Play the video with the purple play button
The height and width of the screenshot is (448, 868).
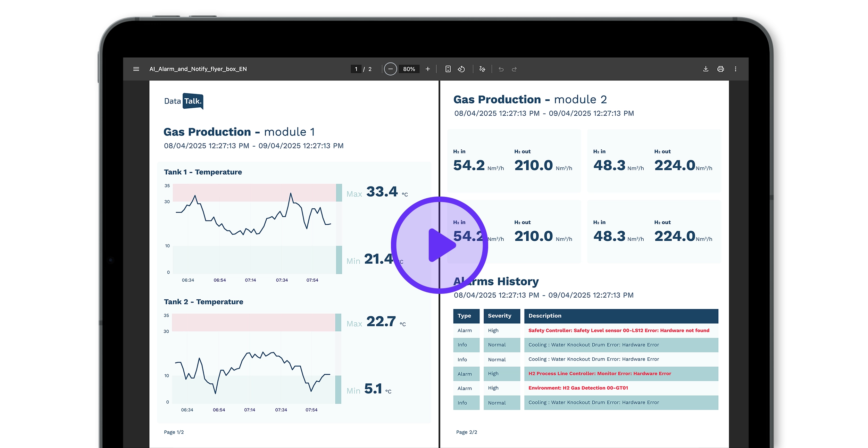point(440,245)
